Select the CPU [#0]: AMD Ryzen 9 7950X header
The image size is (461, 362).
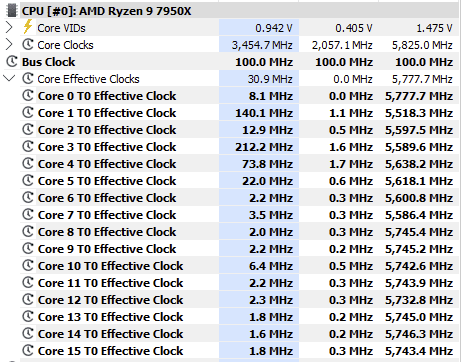[x=106, y=11]
